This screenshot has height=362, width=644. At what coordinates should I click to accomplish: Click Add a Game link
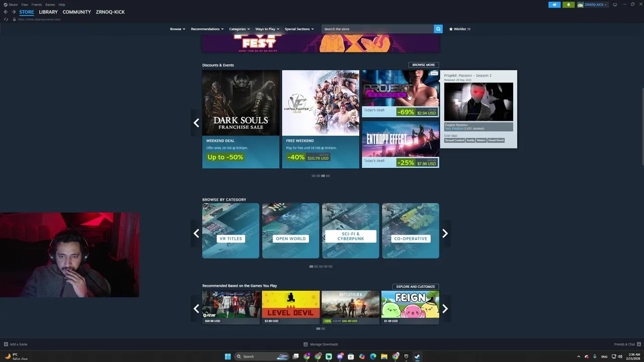(x=19, y=344)
